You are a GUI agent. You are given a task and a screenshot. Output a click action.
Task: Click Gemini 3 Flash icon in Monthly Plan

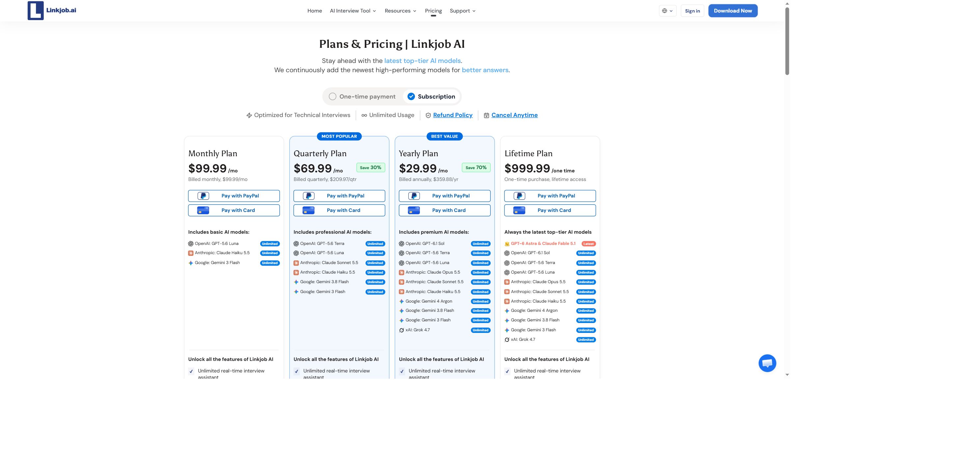coord(191,263)
